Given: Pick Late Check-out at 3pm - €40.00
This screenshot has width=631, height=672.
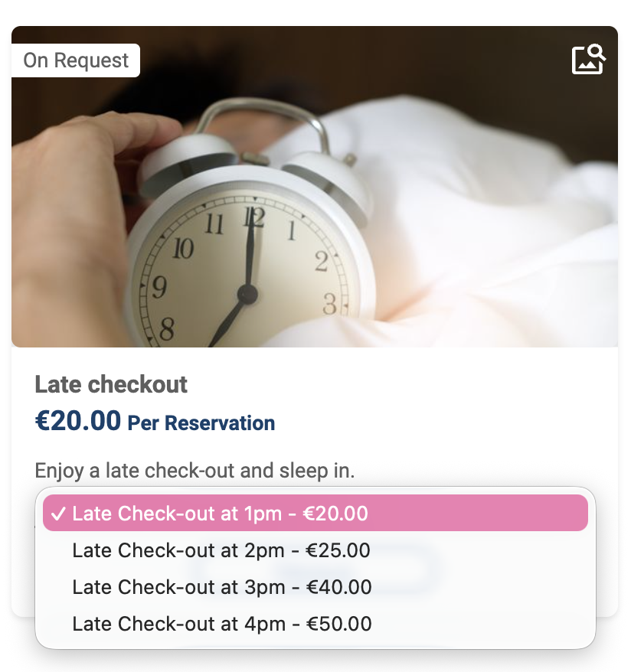Looking at the screenshot, I should (x=221, y=587).
